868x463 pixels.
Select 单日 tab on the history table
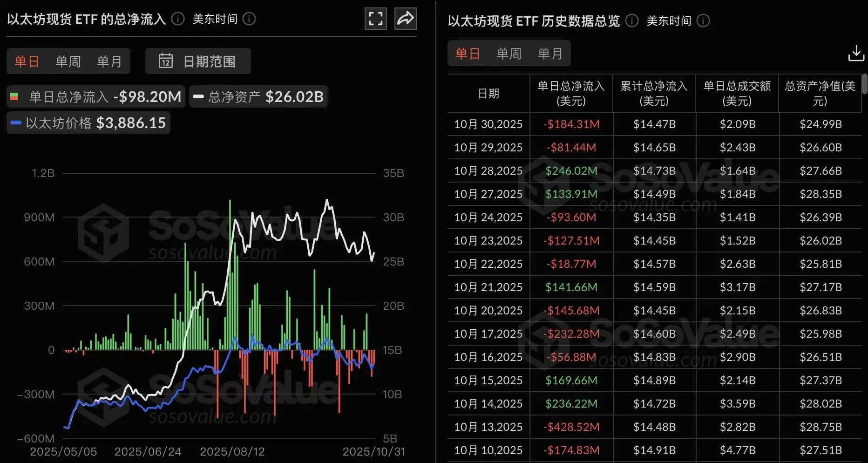pos(467,53)
